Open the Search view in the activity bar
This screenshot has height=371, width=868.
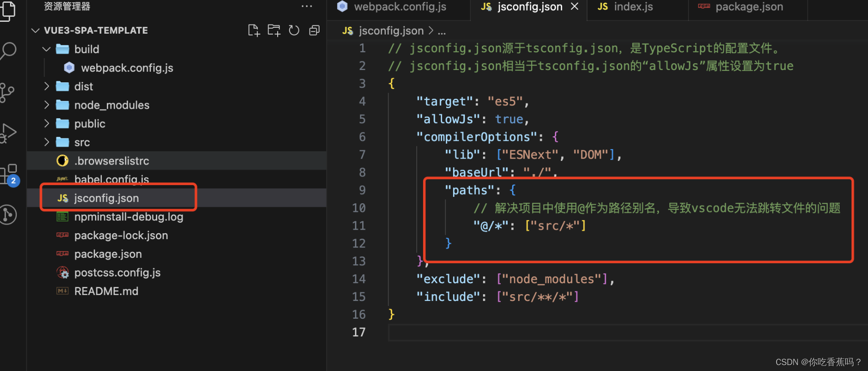click(8, 51)
